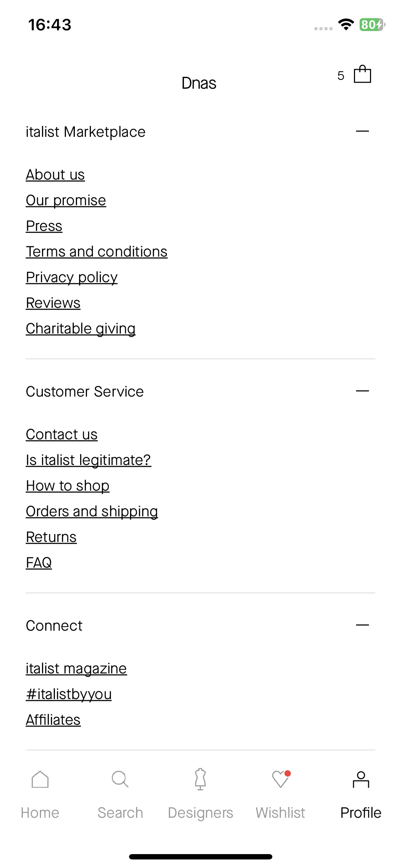The image size is (401, 868).
Task: View Orders and shipping info
Action: tap(92, 512)
